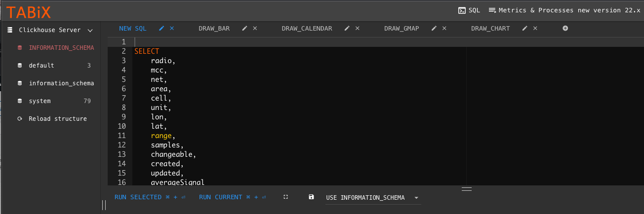This screenshot has height=214, width=644.
Task: Open the USE INFORMATION_SCHEMA database dropdown
Action: (373, 198)
